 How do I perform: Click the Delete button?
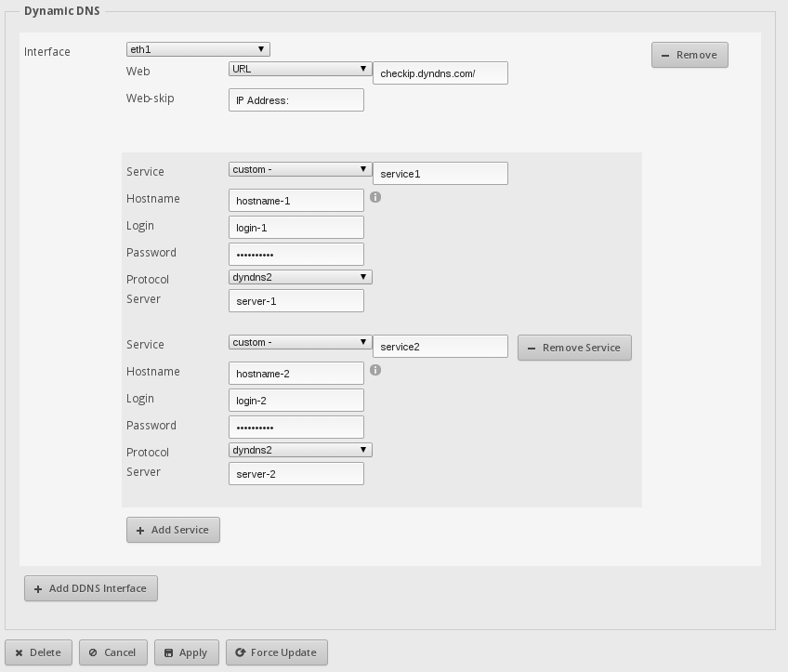tap(38, 652)
